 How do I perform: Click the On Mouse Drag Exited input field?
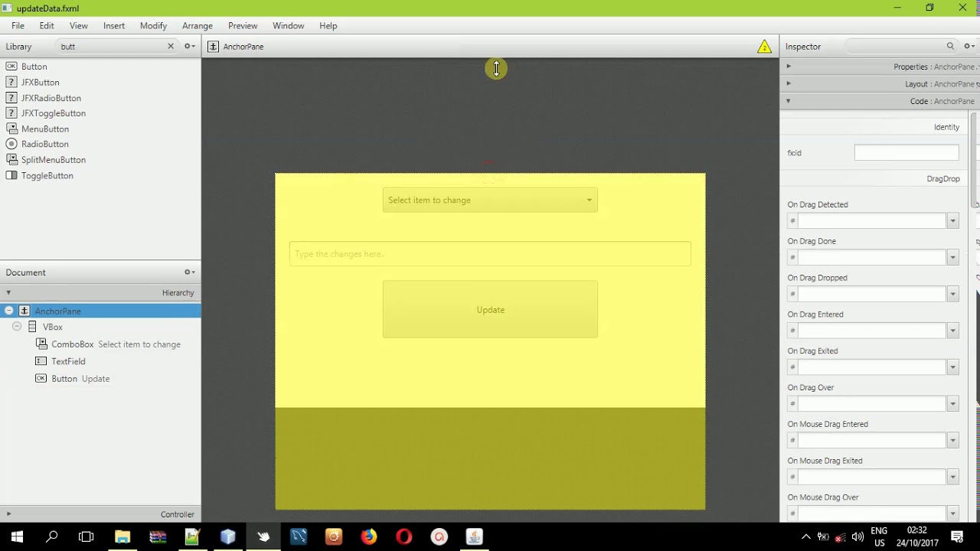(x=872, y=477)
